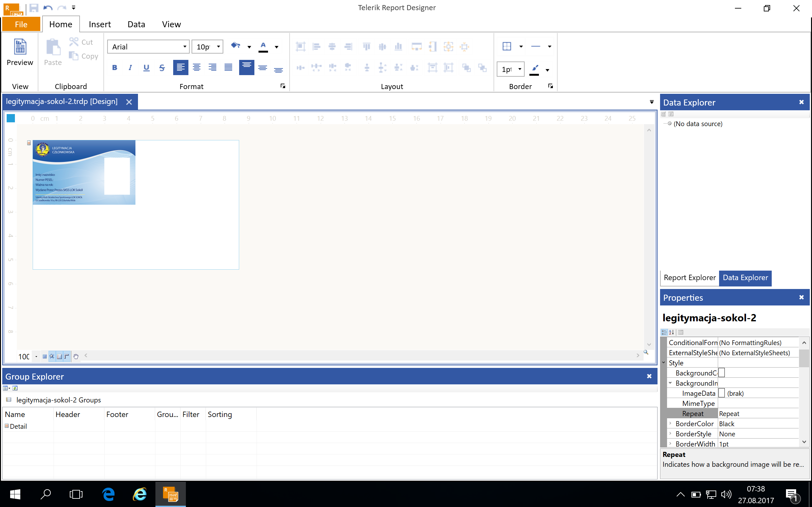The width and height of the screenshot is (812, 507).
Task: Toggle the rulers display
Action: 67,356
